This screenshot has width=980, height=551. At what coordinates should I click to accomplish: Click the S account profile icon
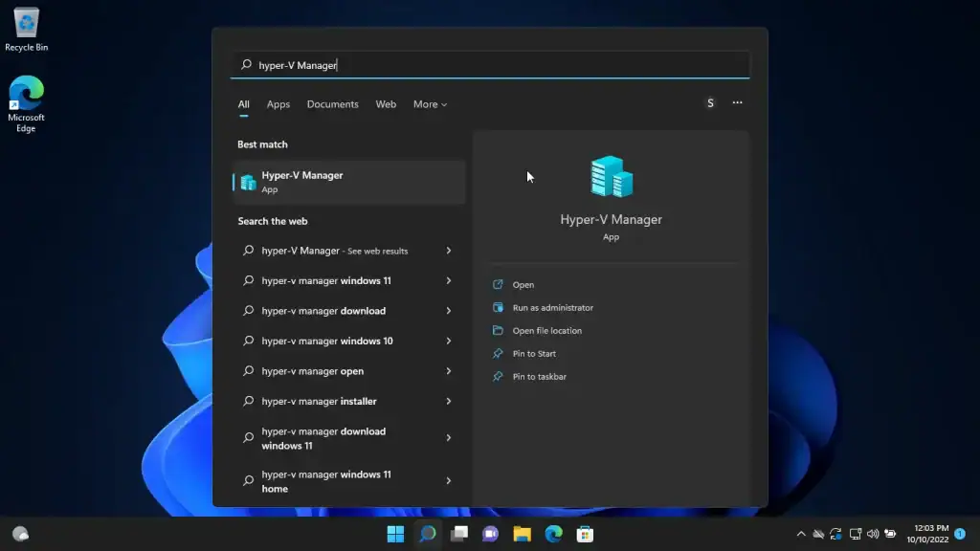pyautogui.click(x=710, y=102)
